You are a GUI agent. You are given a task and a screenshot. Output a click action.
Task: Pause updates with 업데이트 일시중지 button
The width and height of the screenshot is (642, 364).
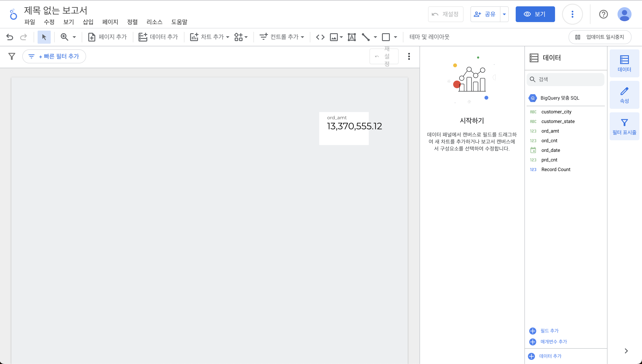(x=600, y=37)
